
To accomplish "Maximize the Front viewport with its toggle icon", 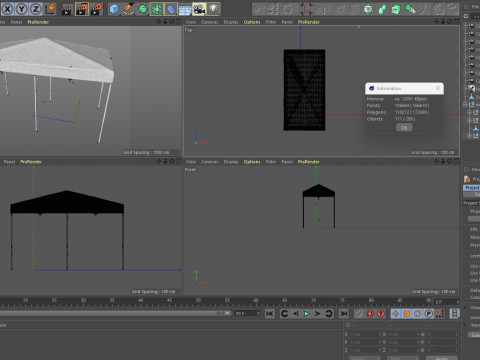I will [x=456, y=161].
